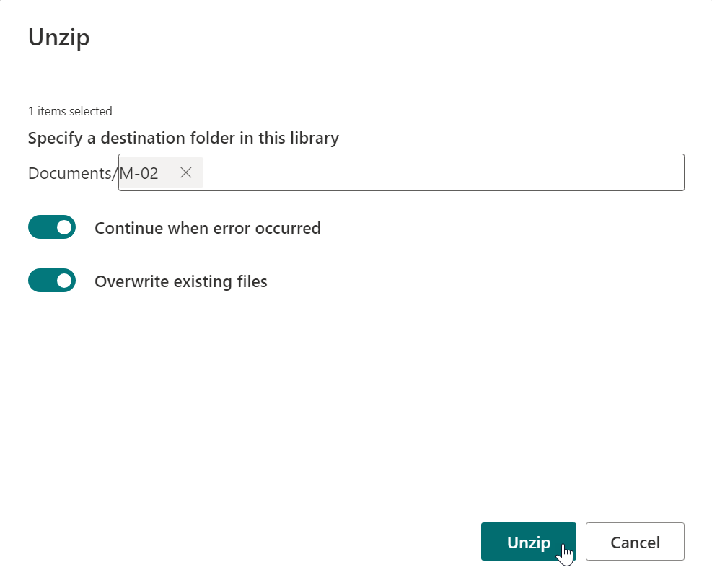Click the X icon beside M-02
Screen dimensions: 712x588
pos(185,173)
